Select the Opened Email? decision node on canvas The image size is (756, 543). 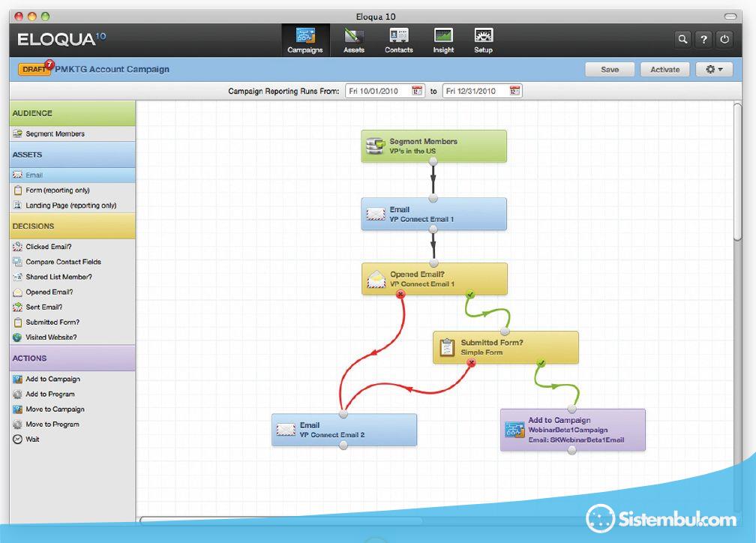pyautogui.click(x=434, y=279)
